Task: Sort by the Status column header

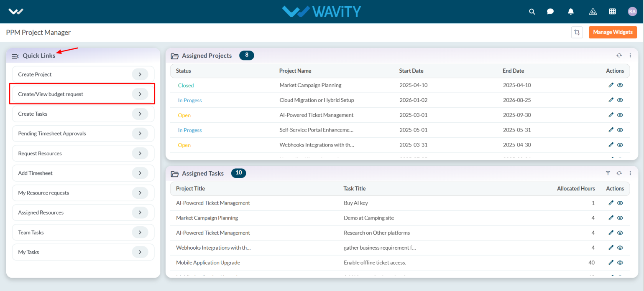Action: pos(184,71)
